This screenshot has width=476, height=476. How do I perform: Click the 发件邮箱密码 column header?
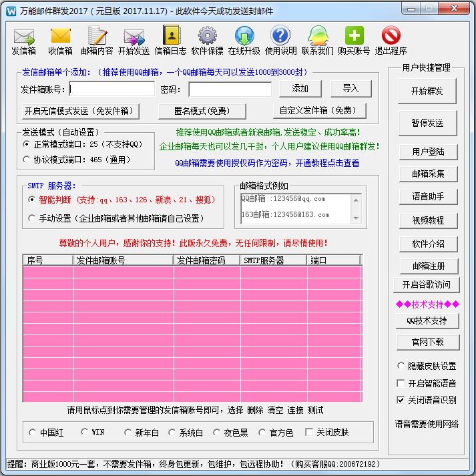coord(206,261)
